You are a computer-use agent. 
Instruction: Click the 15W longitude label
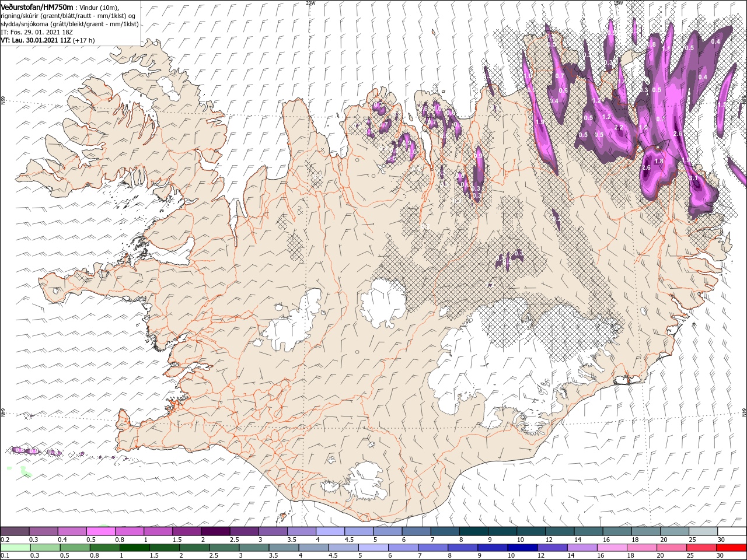click(x=618, y=3)
